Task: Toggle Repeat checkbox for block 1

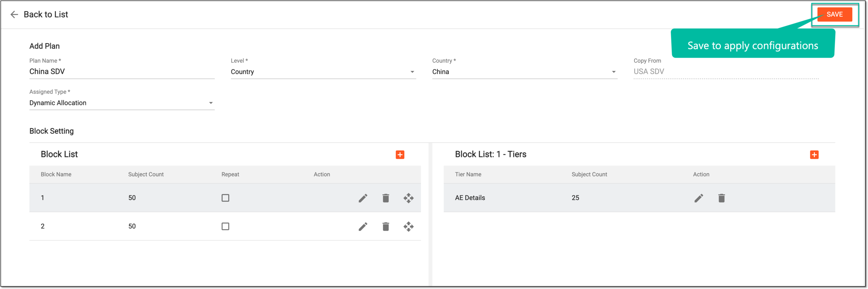Action: (225, 198)
